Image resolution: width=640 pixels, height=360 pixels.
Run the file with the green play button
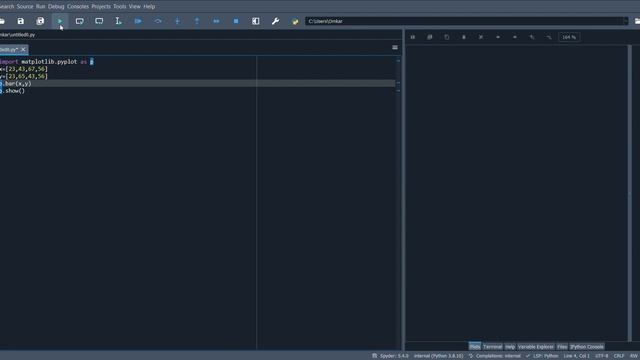tap(60, 21)
